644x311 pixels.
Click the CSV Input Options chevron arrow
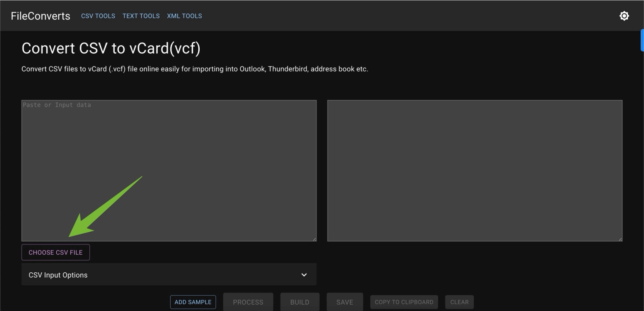(304, 275)
